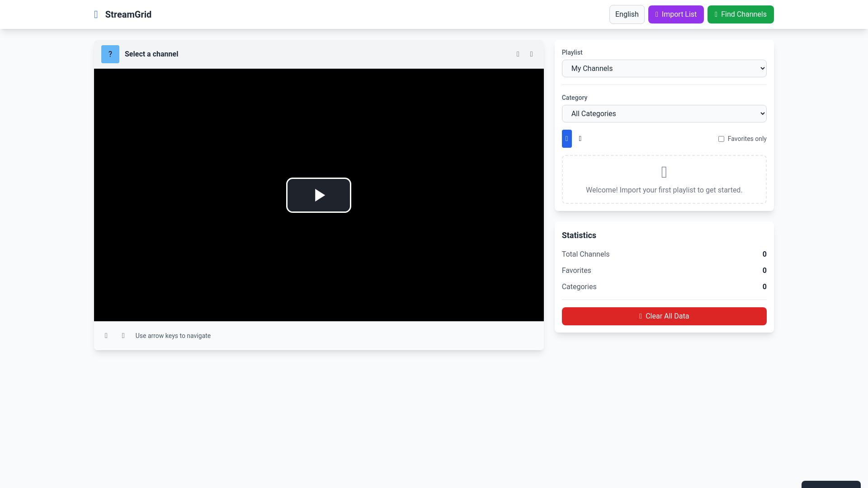Click the Import List button
This screenshot has width=868, height=488.
676,14
